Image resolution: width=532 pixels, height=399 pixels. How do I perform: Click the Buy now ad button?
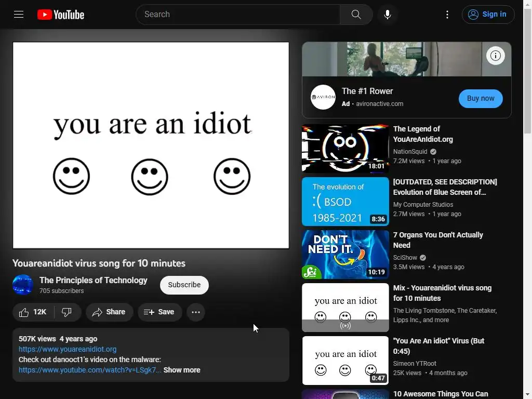(481, 98)
